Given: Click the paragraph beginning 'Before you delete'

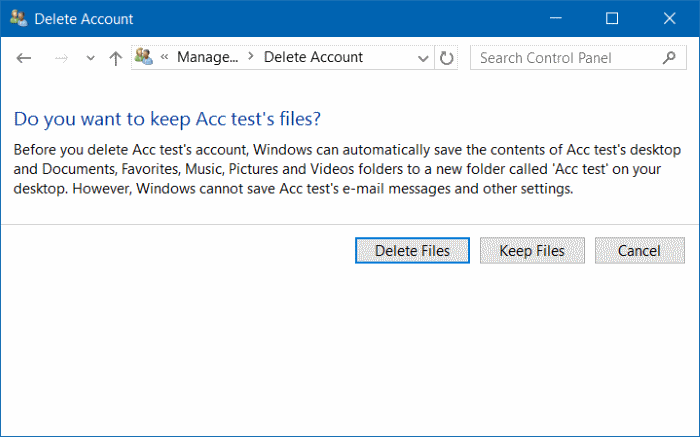Looking at the screenshot, I should pos(347,169).
